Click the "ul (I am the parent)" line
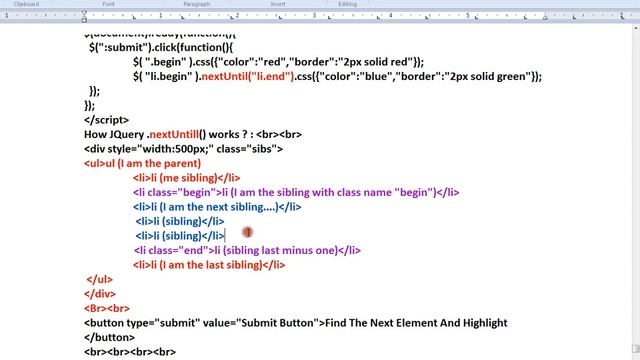640x360 pixels. coord(142,163)
